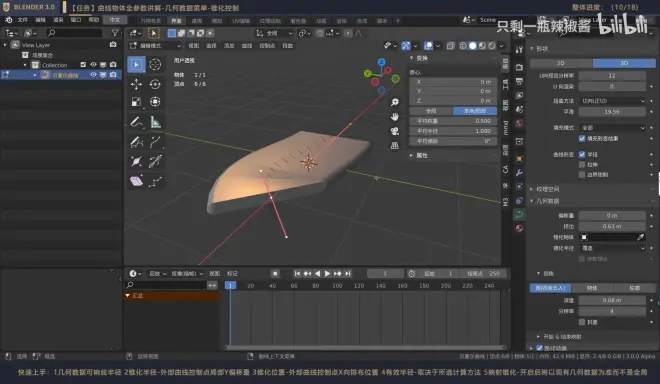Select the Transform tool
Screen dimensions: 660x384
(155, 102)
